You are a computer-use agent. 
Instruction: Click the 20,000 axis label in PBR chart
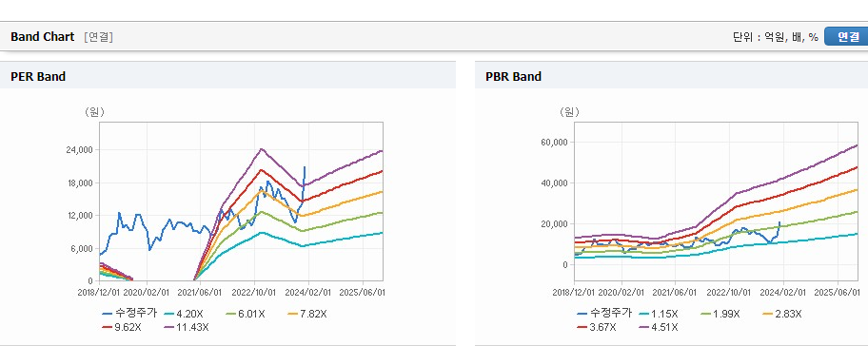click(554, 223)
